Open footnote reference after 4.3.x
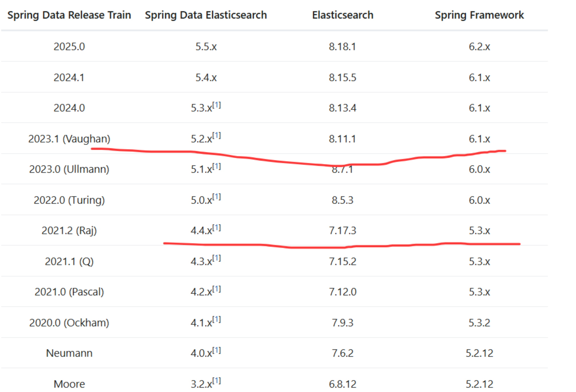 click(x=217, y=258)
